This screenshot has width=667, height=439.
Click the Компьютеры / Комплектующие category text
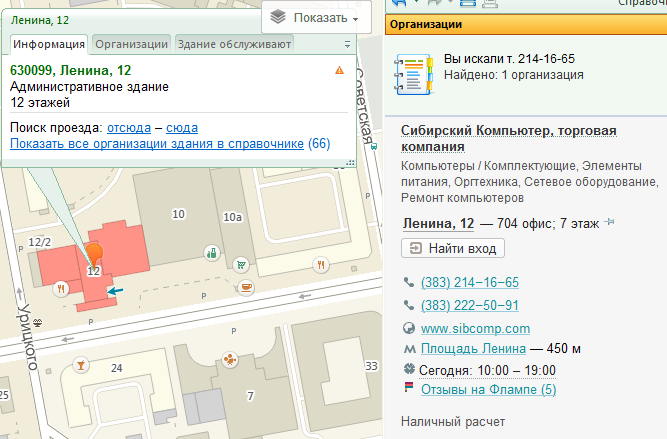[x=489, y=165]
